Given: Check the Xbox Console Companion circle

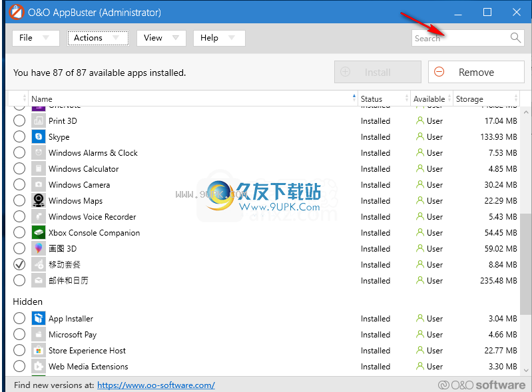Looking at the screenshot, I should click(19, 232).
